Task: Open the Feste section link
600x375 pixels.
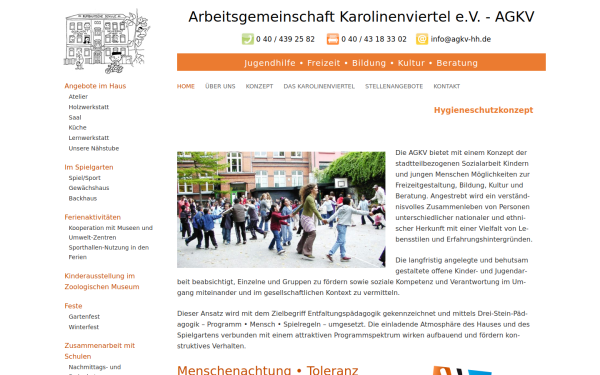Action: (73, 306)
